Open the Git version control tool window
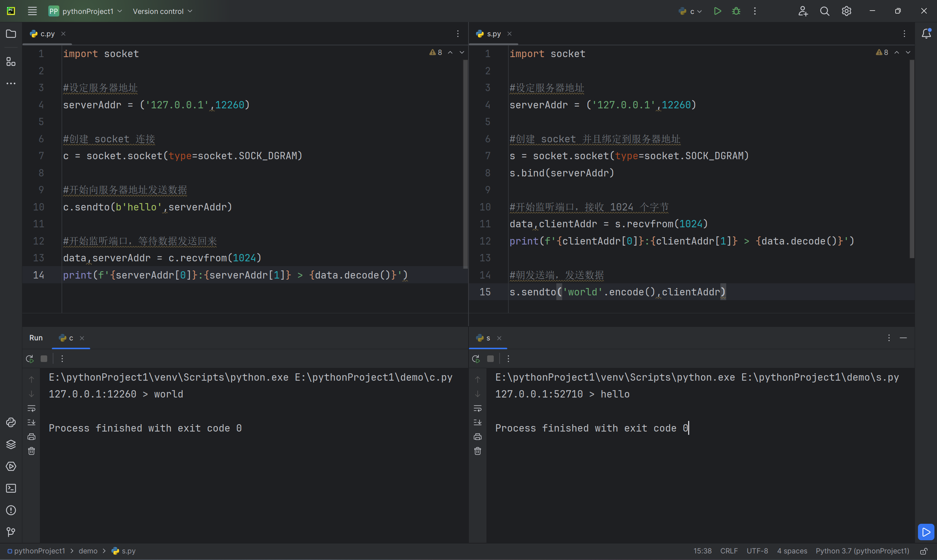 [11, 532]
